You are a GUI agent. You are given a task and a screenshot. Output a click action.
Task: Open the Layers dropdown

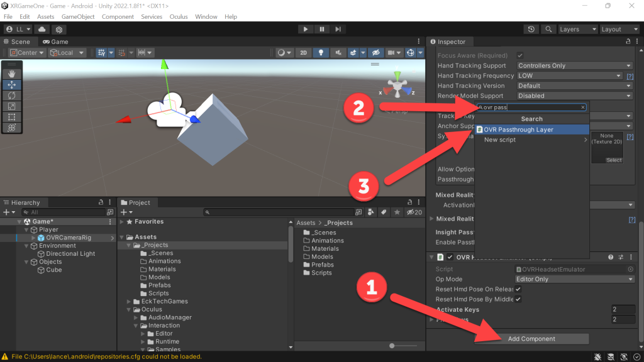coord(577,29)
